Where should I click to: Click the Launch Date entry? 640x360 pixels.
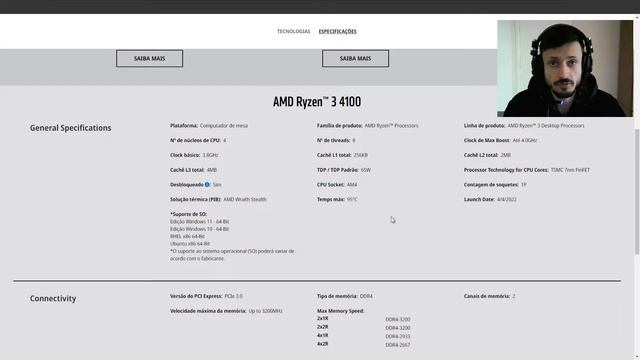tap(490, 200)
